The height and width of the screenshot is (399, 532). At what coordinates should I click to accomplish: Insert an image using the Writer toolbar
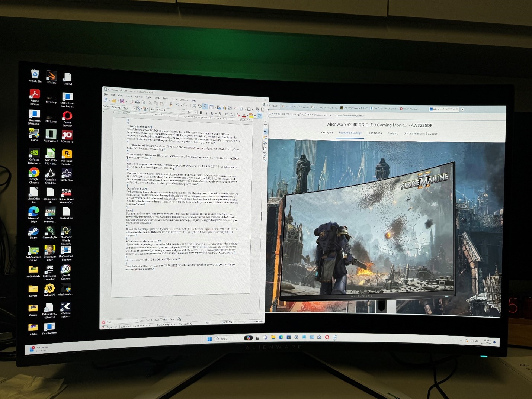coord(219,107)
